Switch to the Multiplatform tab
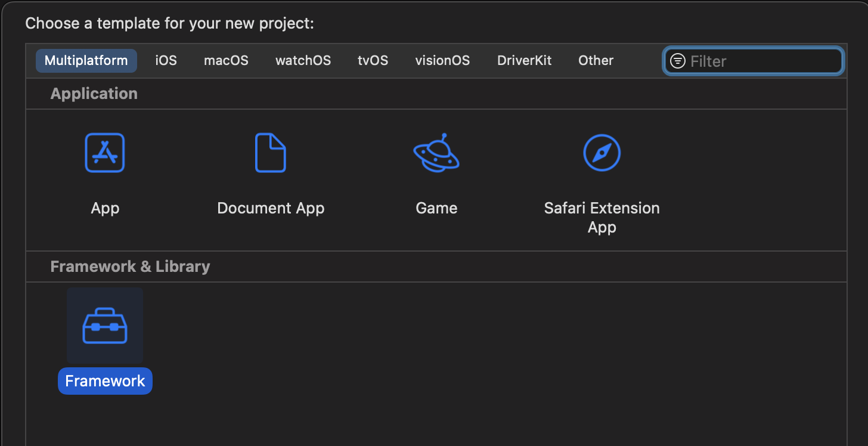868x446 pixels. [x=86, y=61]
